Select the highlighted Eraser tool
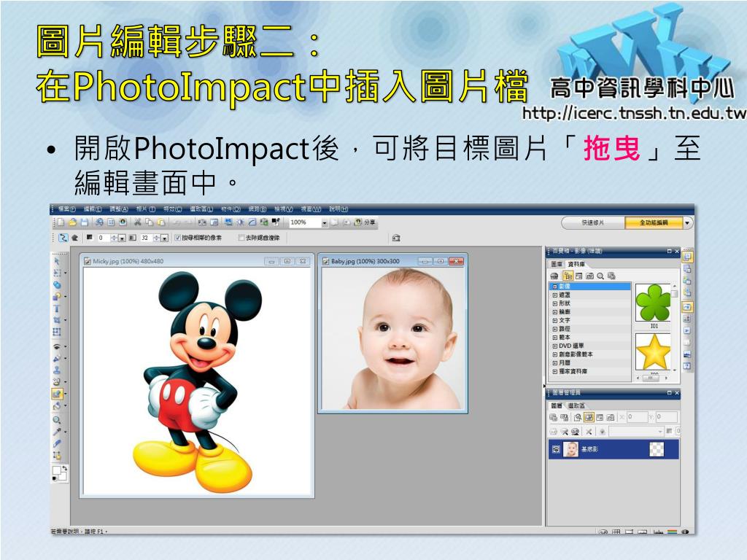The image size is (747, 560). (57, 394)
